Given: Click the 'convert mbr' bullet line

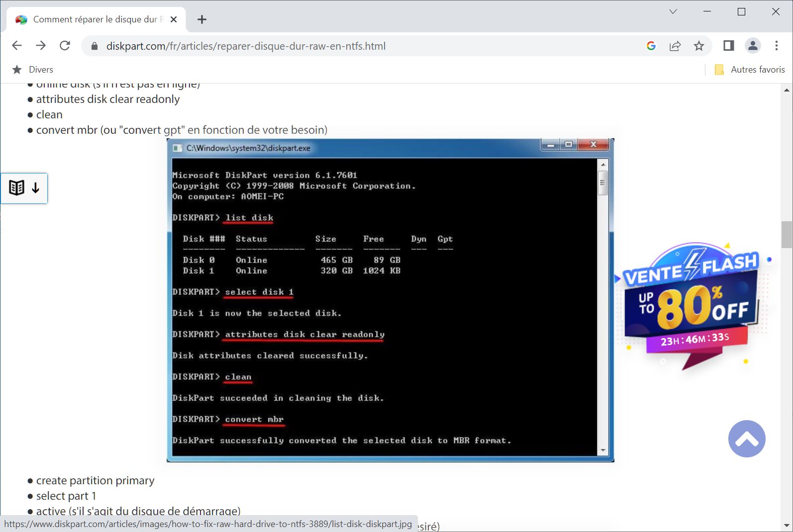Looking at the screenshot, I should [x=182, y=130].
